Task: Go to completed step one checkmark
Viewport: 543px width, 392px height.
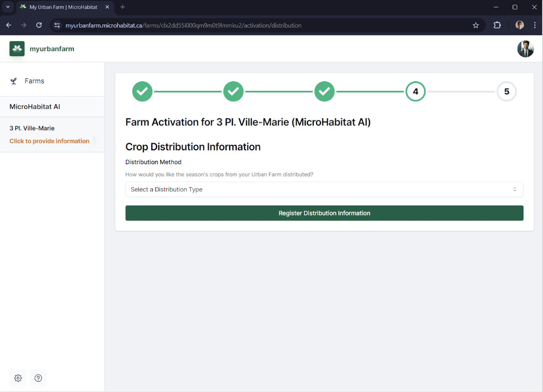Action: click(142, 92)
